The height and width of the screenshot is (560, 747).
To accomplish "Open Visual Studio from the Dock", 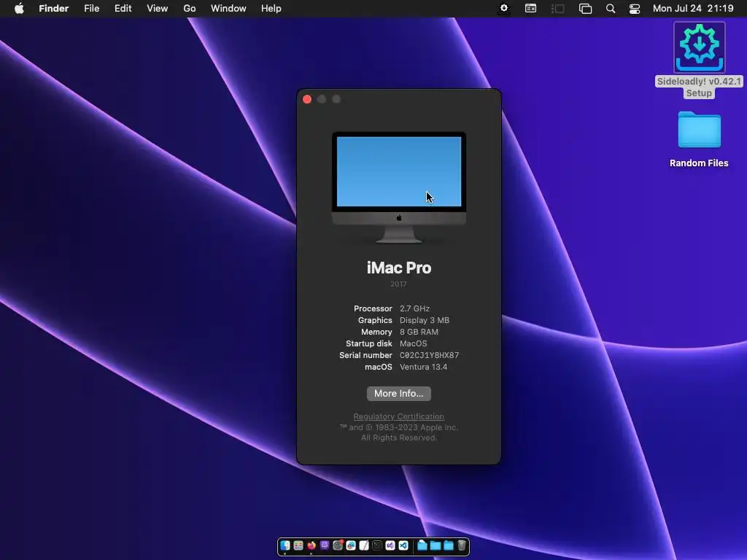I will (x=390, y=545).
